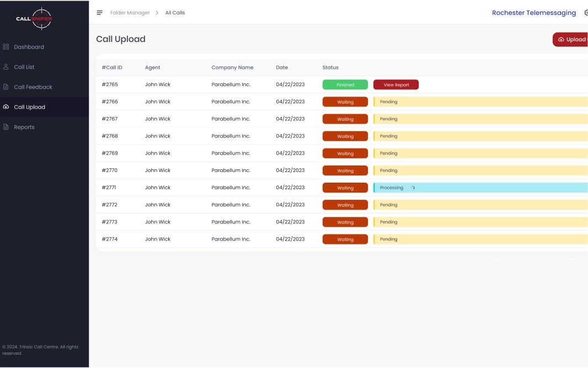The width and height of the screenshot is (588, 368).
Task: Click the hamburger menu icon
Action: [100, 13]
